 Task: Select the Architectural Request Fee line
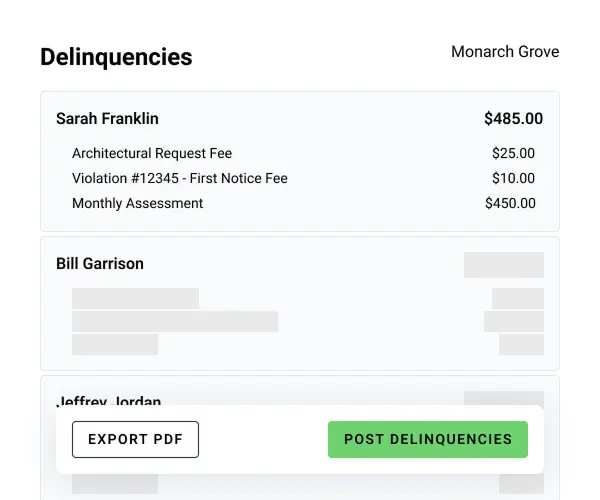pyautogui.click(x=152, y=153)
